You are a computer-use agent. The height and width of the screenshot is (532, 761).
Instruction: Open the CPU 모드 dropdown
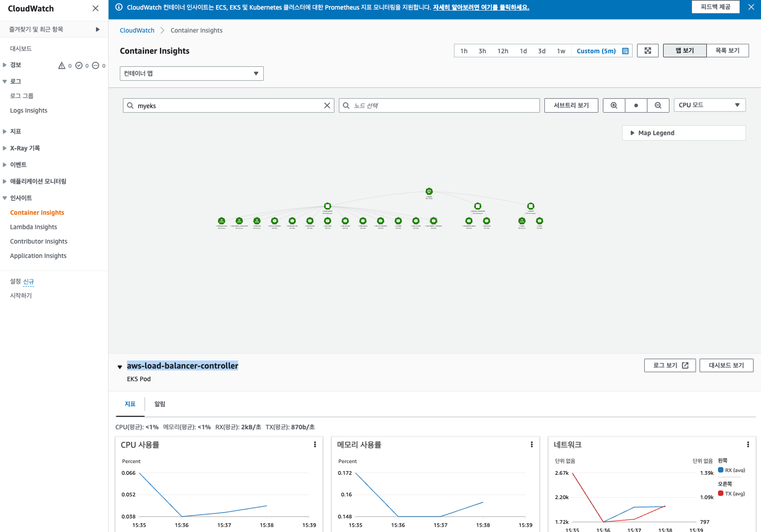point(709,105)
